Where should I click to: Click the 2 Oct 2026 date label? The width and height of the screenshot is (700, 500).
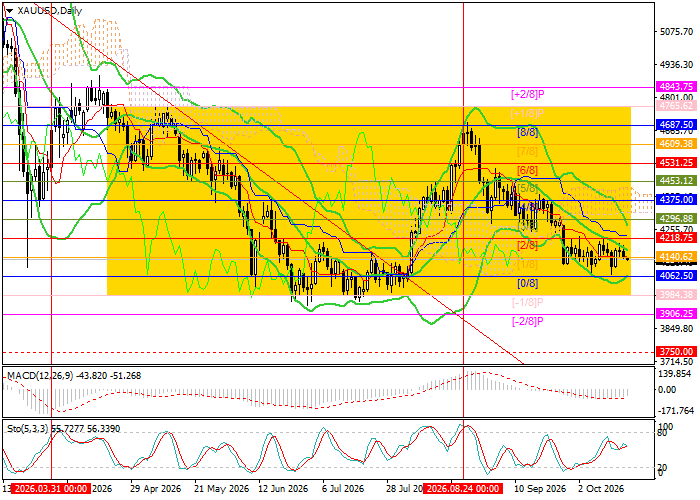tap(601, 488)
